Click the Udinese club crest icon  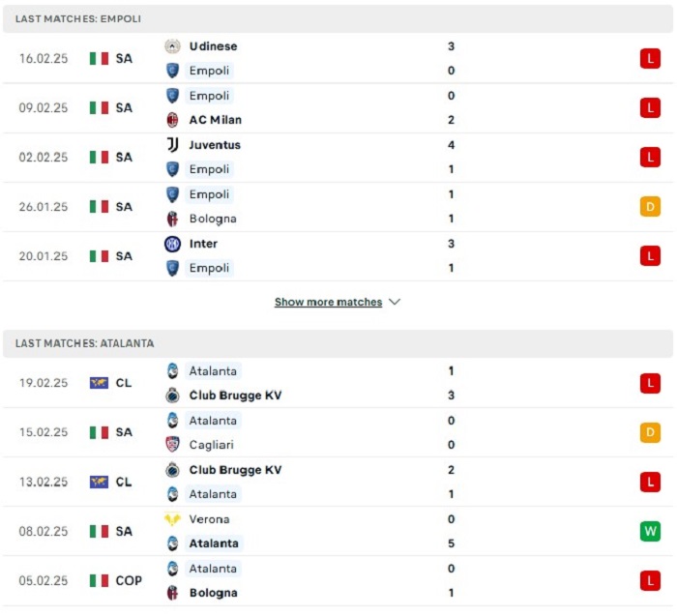[172, 46]
